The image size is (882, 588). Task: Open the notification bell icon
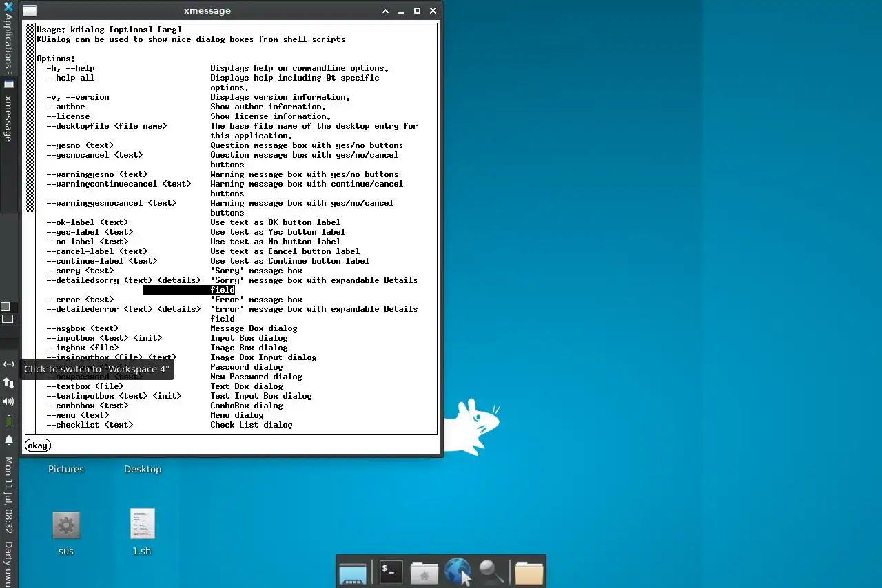click(x=8, y=440)
